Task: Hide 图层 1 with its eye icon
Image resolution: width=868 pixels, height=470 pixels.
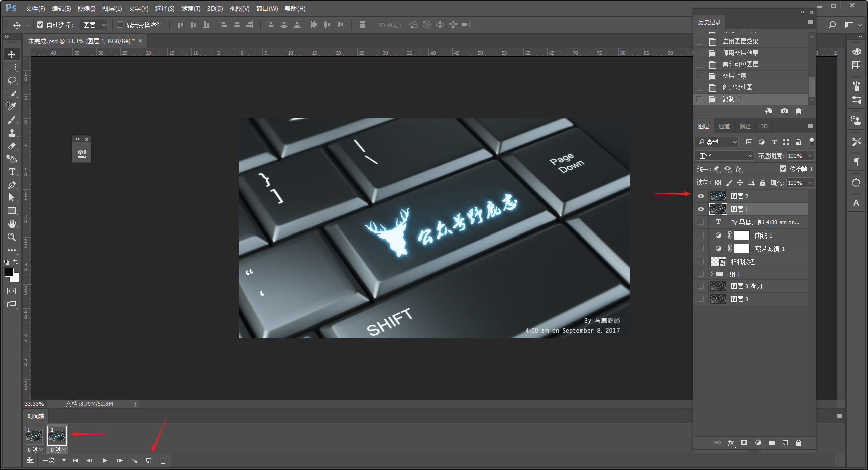Action: pos(701,209)
